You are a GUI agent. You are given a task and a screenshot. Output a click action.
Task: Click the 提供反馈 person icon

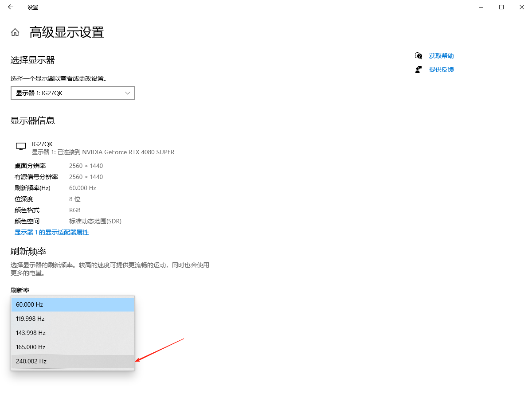pyautogui.click(x=419, y=70)
